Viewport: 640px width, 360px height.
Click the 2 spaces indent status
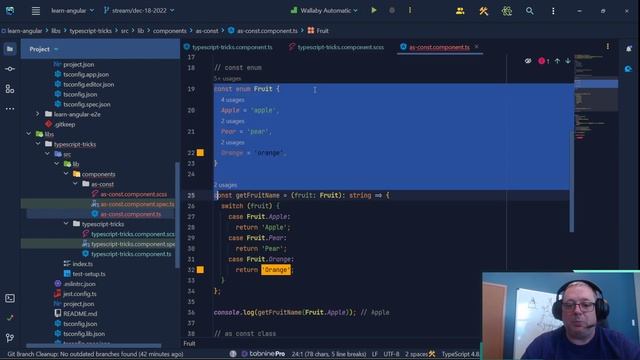tap(416, 354)
